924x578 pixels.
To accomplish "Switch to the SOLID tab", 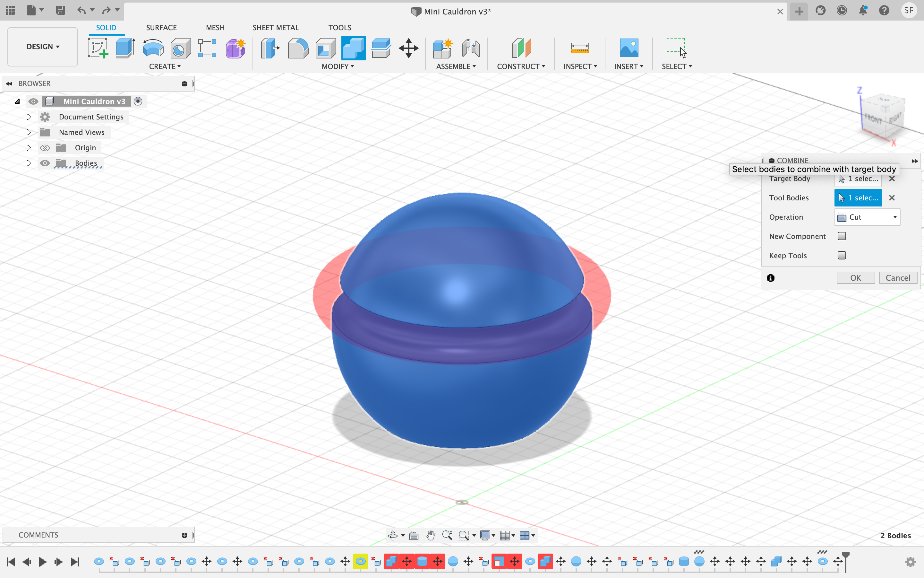I will [106, 28].
